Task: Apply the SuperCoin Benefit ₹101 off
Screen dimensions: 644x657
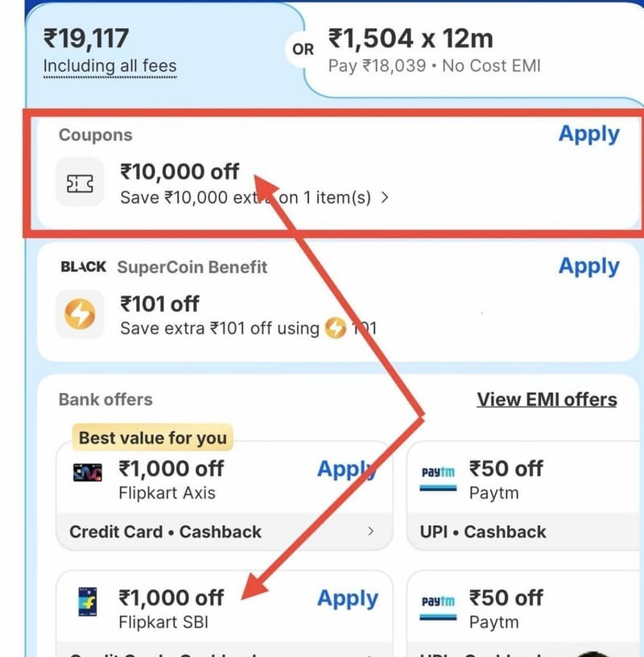Action: [588, 267]
